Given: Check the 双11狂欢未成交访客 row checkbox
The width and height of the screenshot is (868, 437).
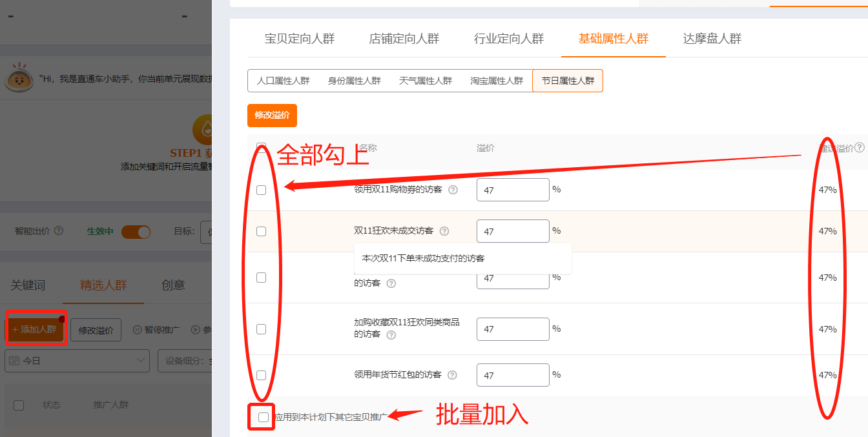Looking at the screenshot, I should [x=261, y=231].
